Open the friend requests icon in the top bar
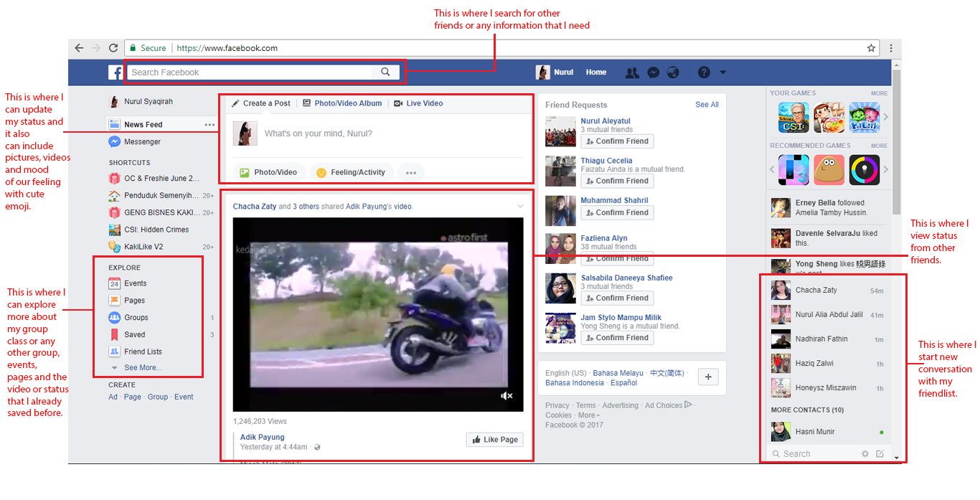Screen dimensions: 980x500 [x=632, y=72]
